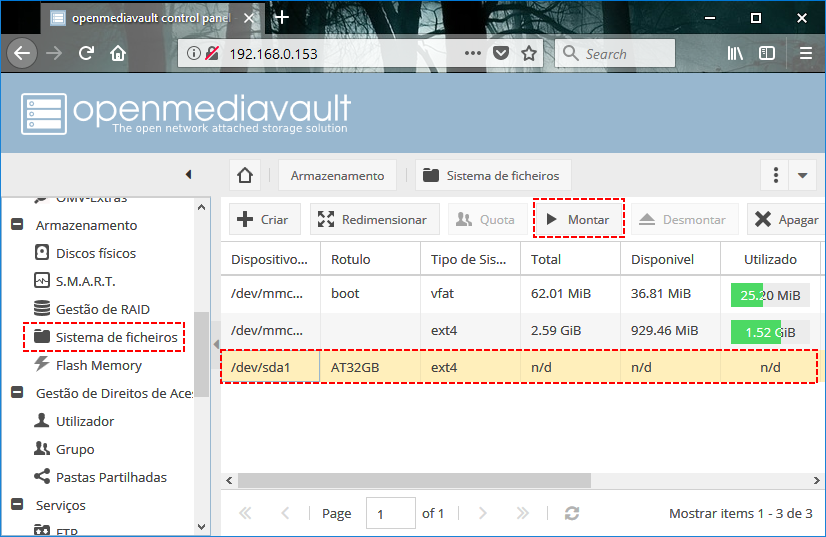Open Gestão de RAID in the sidebar
The height and width of the screenshot is (537, 826).
[103, 309]
